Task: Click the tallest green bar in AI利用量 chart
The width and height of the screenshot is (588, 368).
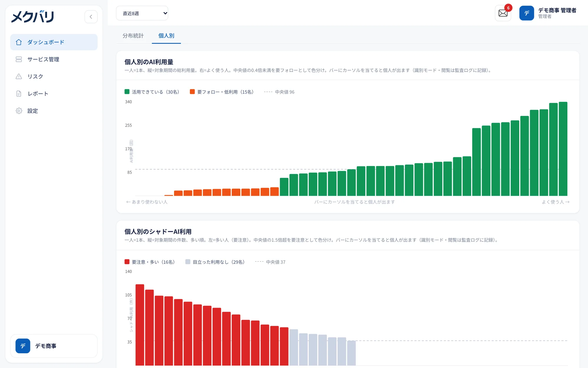Action: [x=563, y=149]
